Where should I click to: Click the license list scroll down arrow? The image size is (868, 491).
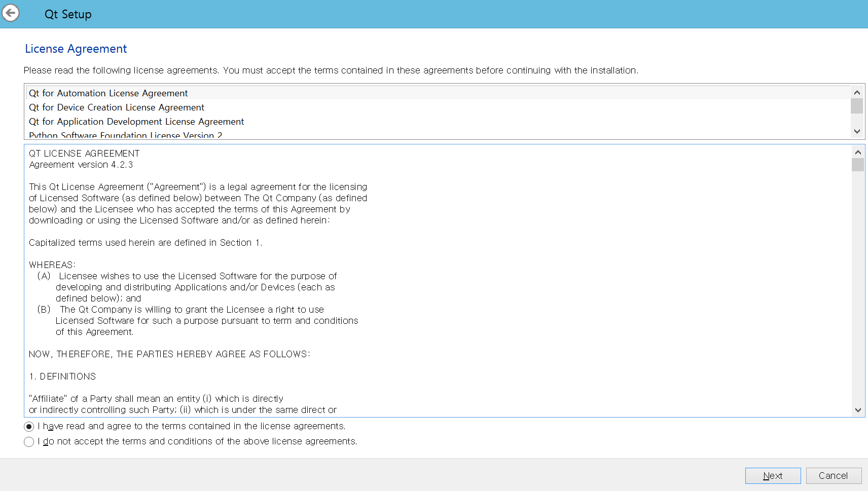point(857,131)
